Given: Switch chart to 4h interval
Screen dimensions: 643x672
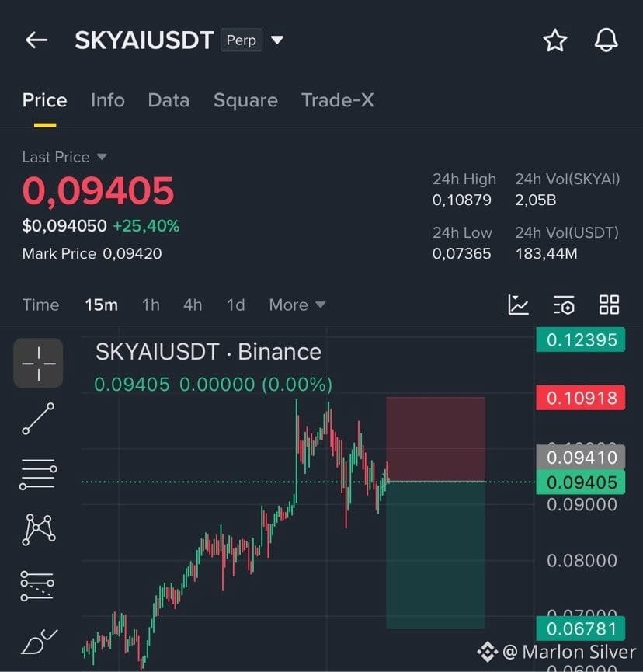Looking at the screenshot, I should tap(193, 305).
